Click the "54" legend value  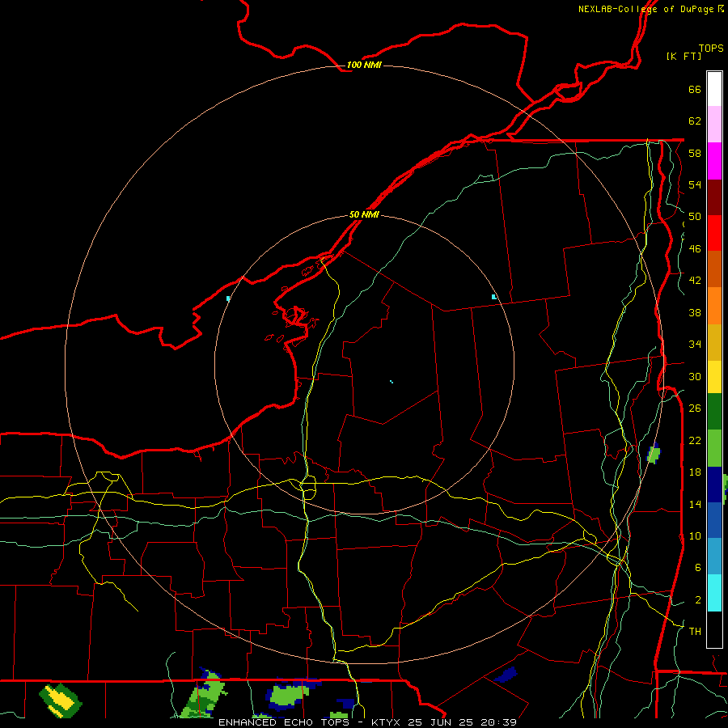[695, 184]
